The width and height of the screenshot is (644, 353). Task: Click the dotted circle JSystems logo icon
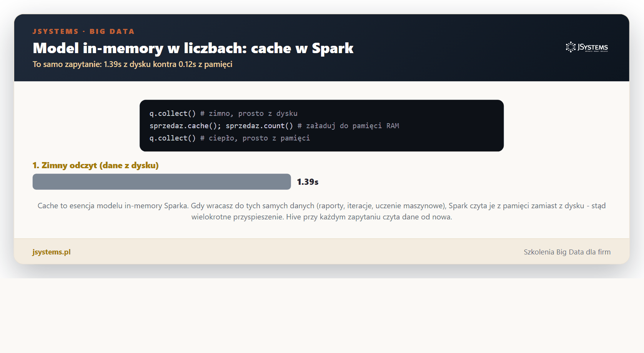coord(571,47)
